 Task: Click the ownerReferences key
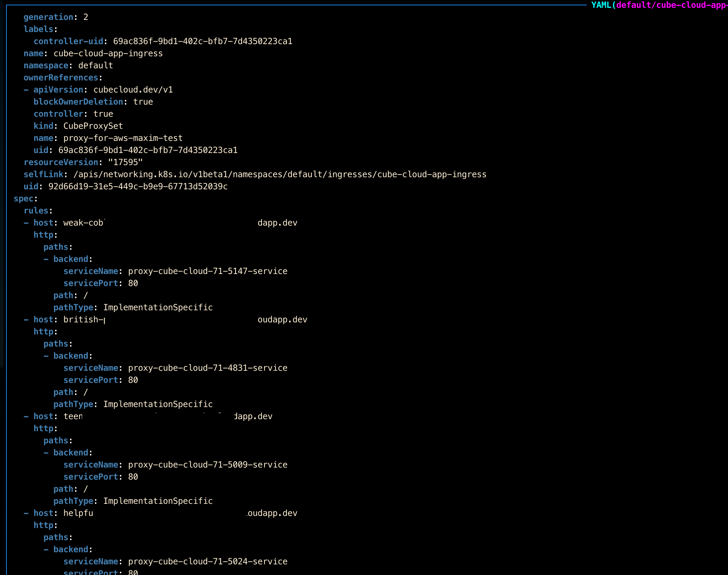[x=61, y=78]
